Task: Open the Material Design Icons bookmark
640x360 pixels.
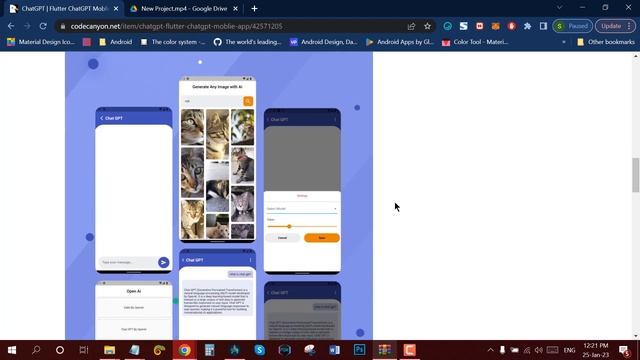Action: click(x=41, y=42)
